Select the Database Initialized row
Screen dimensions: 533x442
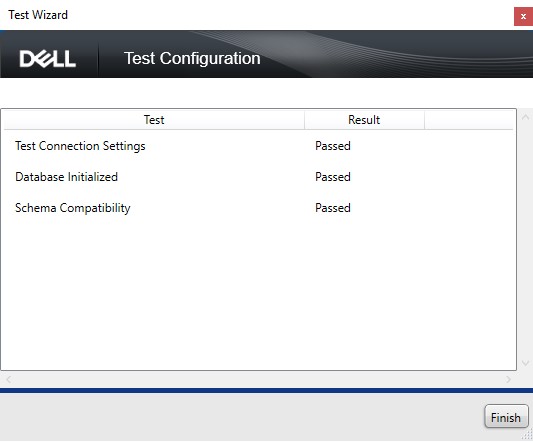tap(258, 177)
